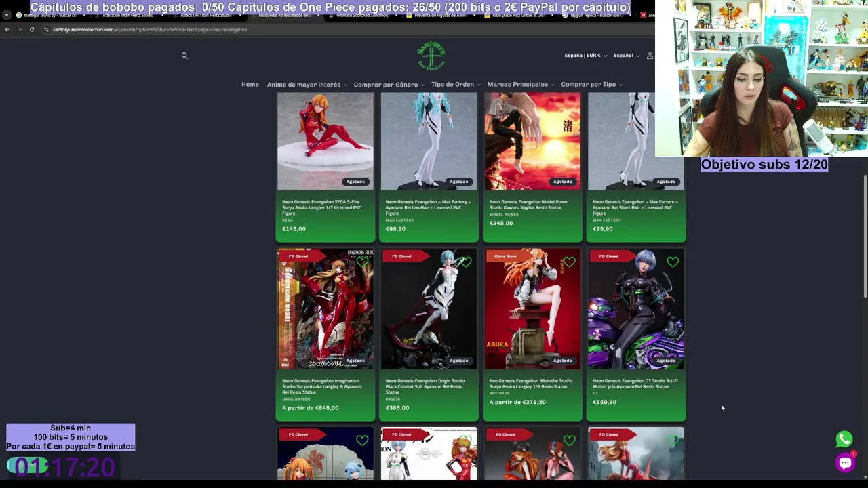
Task: Open the browser tab search dropdown
Action: coord(7,15)
